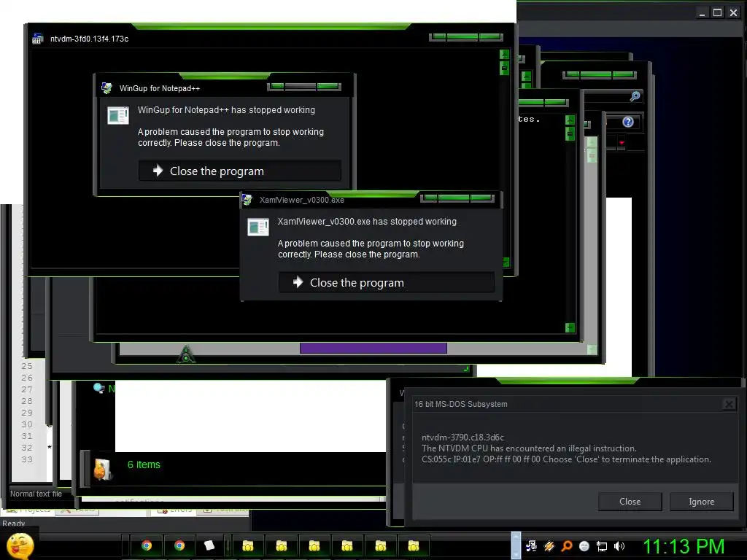Click the orange magnifier tray icon

(567, 546)
